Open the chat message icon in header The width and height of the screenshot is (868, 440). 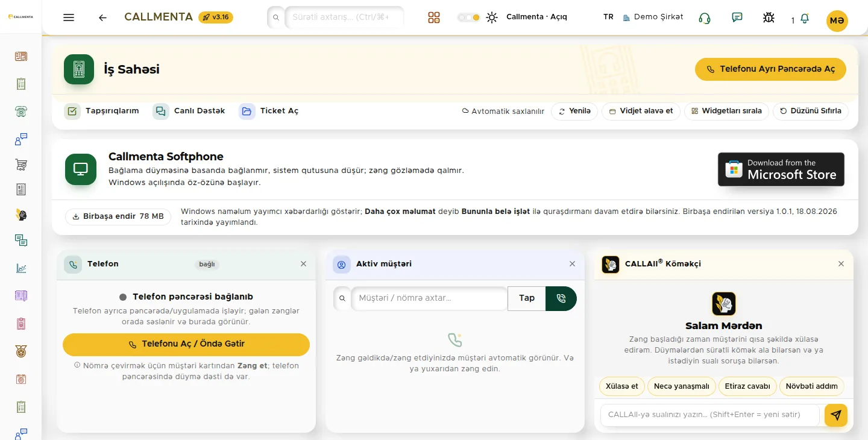point(737,17)
